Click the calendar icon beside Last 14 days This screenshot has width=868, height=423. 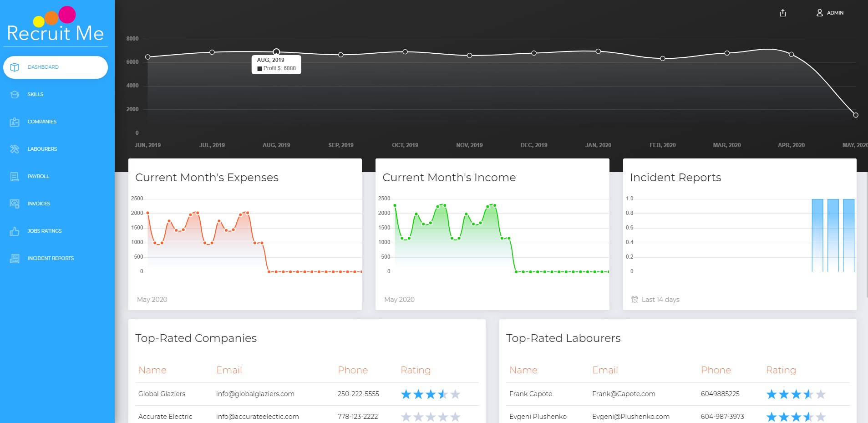click(634, 299)
